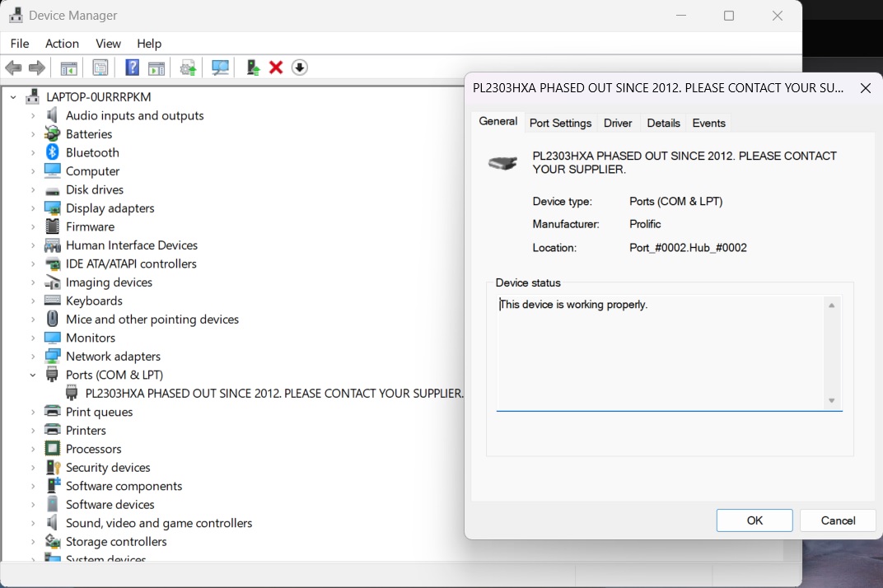Expand the Software components node
The height and width of the screenshot is (588, 883).
tap(33, 486)
